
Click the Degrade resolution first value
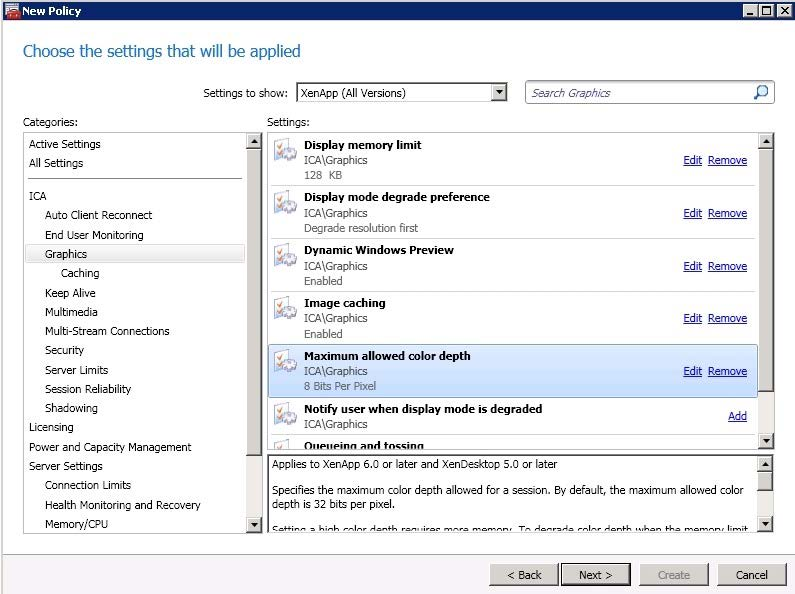tap(361, 228)
